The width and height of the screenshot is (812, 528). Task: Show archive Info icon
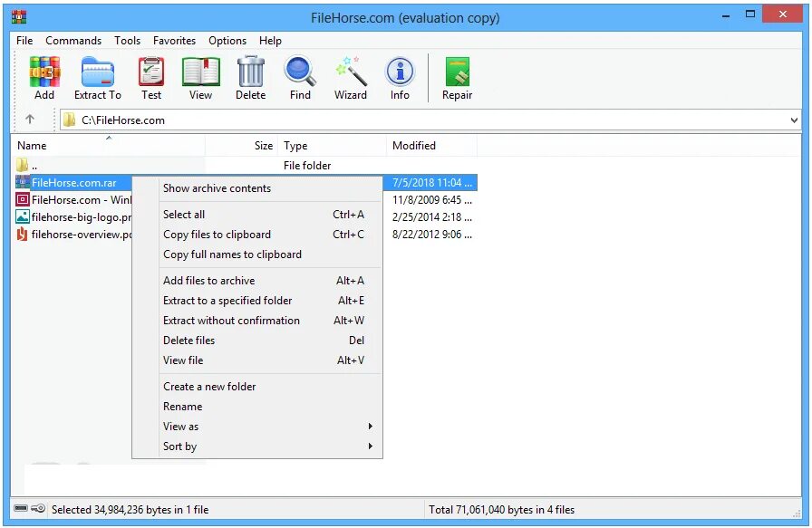point(400,78)
